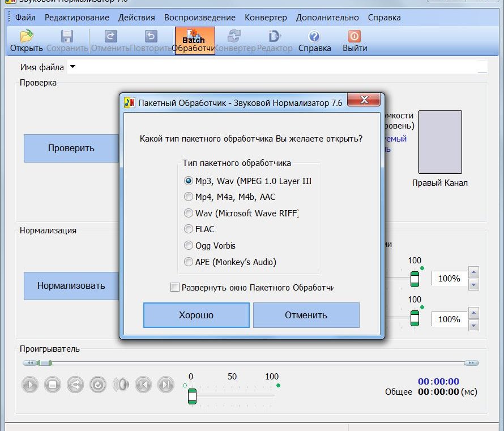
Task: Open the Действия menu
Action: (136, 18)
